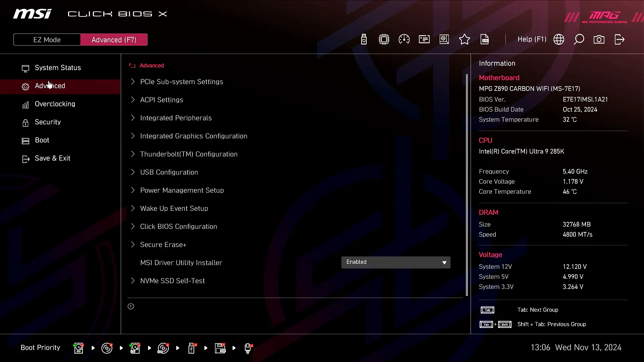Click the globe language icon

[x=558, y=40]
